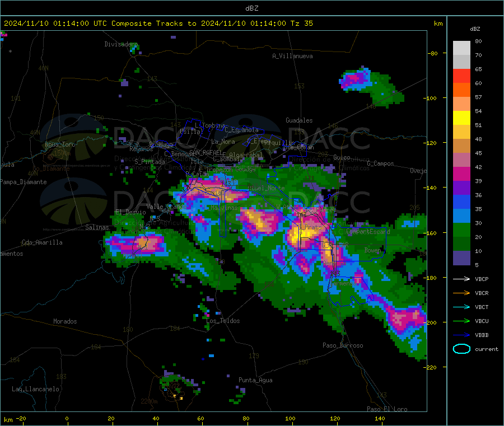The width and height of the screenshot is (504, 426).
Task: Click the 'current' legend label
Action: [x=487, y=349]
